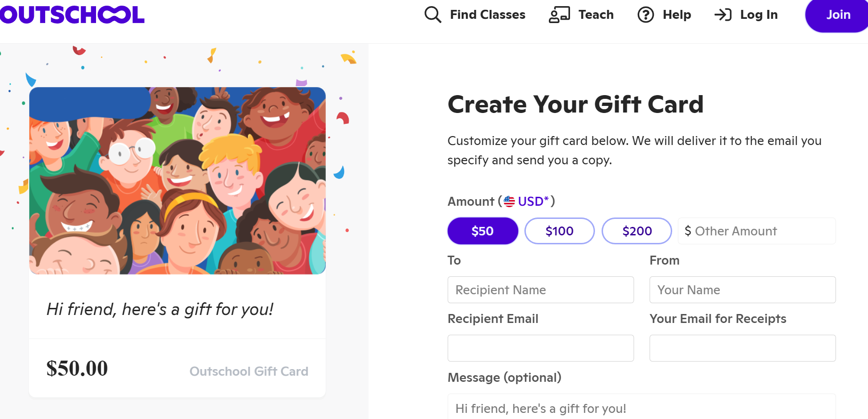Click the Your Name input field
Screen dimensions: 868x419
point(742,290)
